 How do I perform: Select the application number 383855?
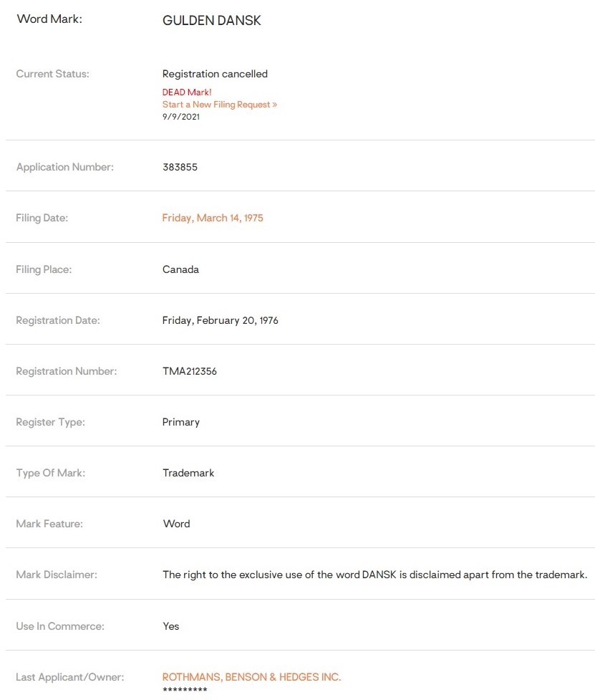click(x=180, y=167)
